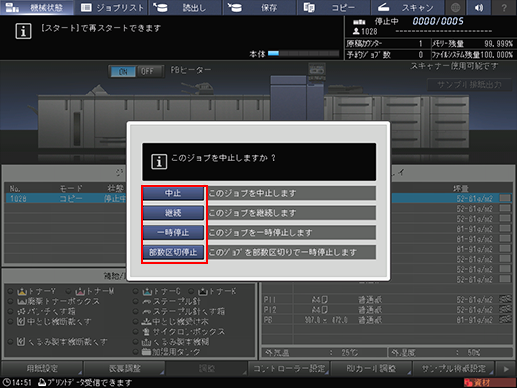Click the red 資材 status indicator

[x=489, y=383]
